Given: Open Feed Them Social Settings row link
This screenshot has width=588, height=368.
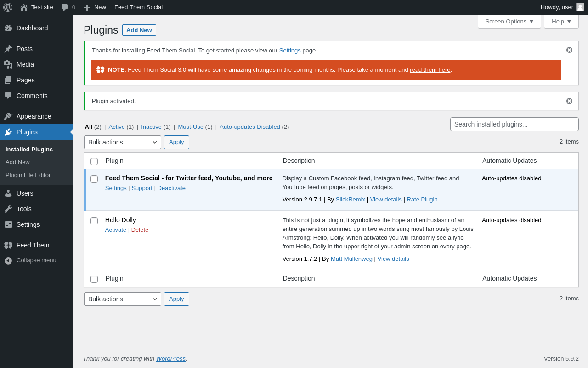Looking at the screenshot, I should tap(116, 188).
